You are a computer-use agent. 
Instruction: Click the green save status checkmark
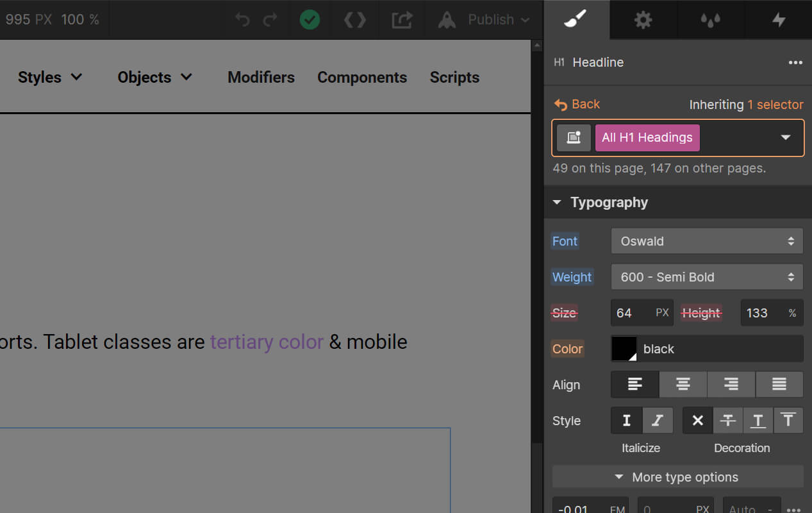pos(310,20)
